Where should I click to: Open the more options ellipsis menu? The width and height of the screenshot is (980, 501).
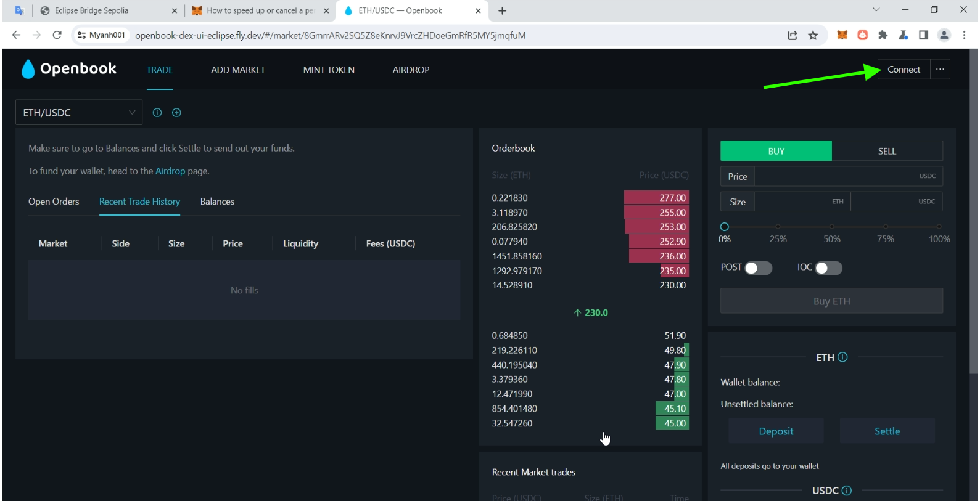coord(940,69)
